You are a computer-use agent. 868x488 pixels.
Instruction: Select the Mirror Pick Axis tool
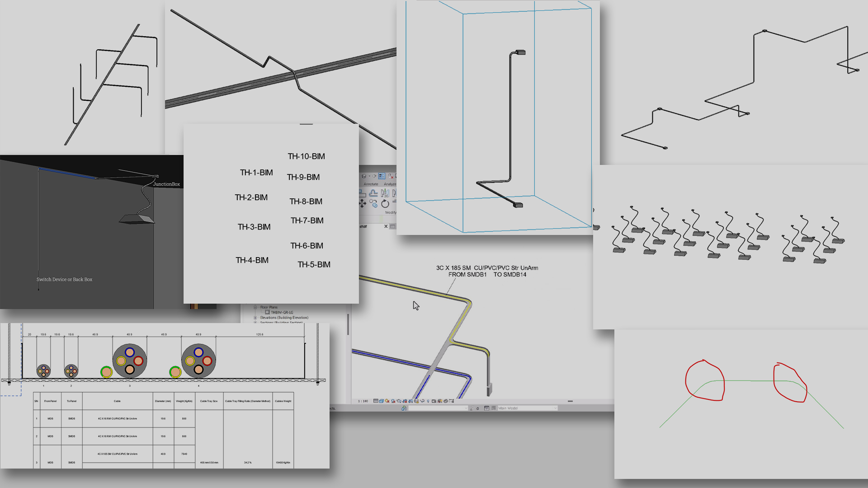click(x=385, y=193)
